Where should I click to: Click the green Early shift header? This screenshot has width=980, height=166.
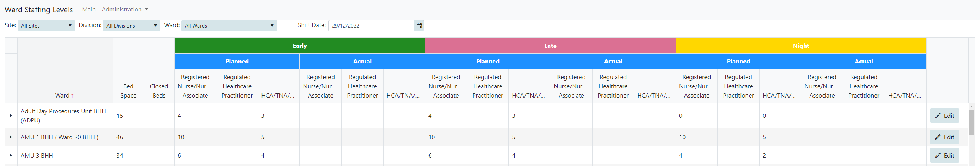[299, 46]
